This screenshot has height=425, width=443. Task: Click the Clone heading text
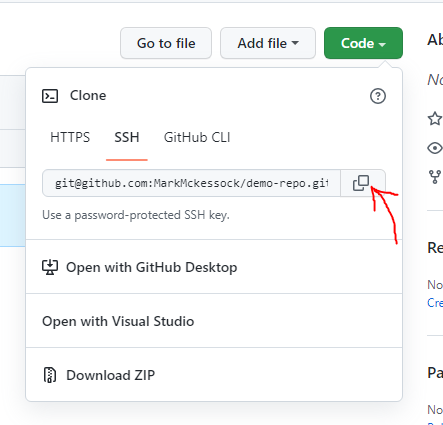click(x=88, y=96)
